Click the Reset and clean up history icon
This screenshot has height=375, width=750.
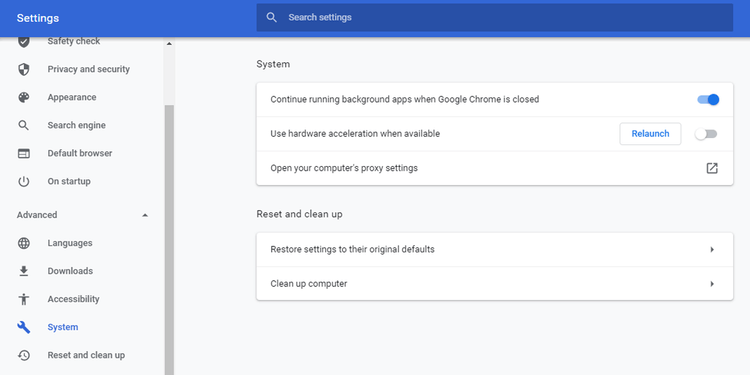23,355
